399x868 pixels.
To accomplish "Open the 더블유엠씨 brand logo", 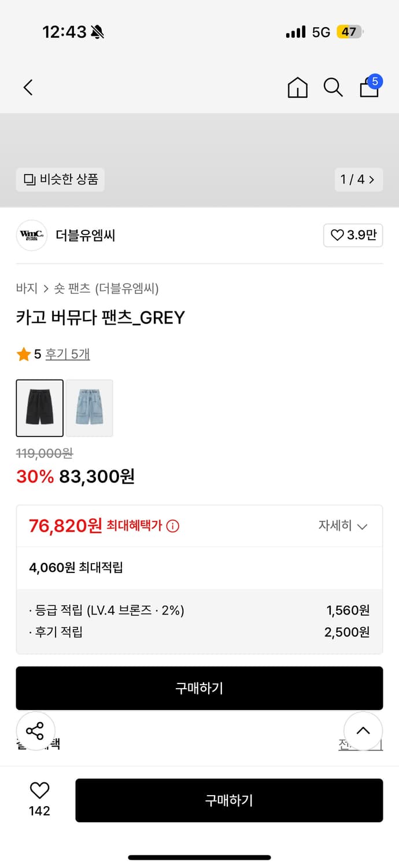I will pyautogui.click(x=31, y=236).
